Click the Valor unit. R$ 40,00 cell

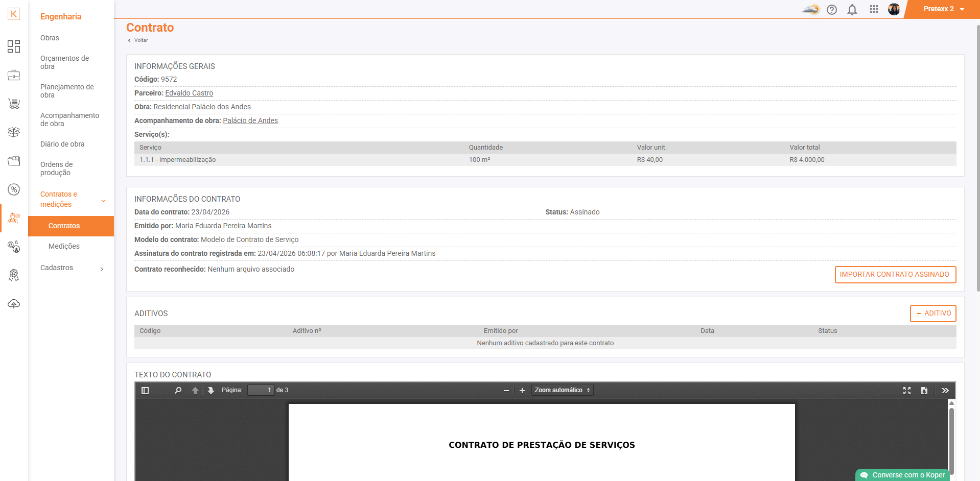pyautogui.click(x=650, y=160)
